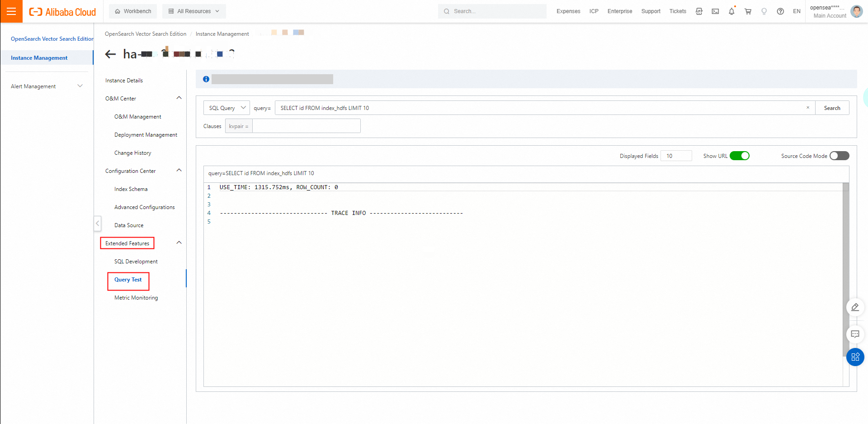Image resolution: width=868 pixels, height=424 pixels.
Task: Open Data Source settings
Action: [129, 225]
